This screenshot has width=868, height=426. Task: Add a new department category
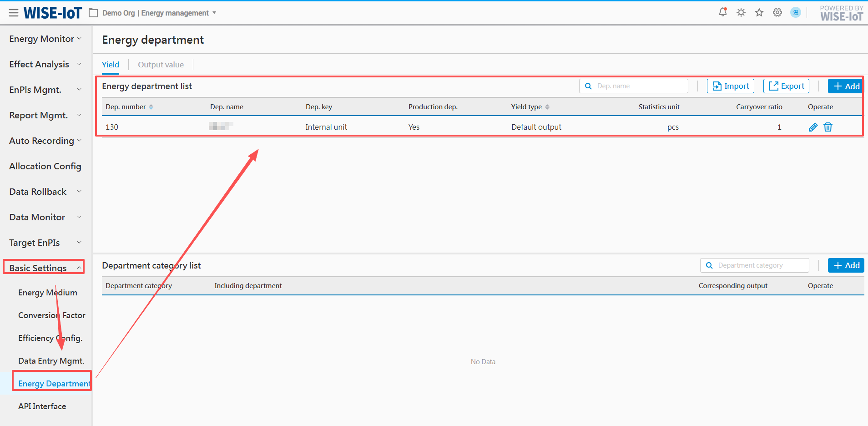point(846,265)
